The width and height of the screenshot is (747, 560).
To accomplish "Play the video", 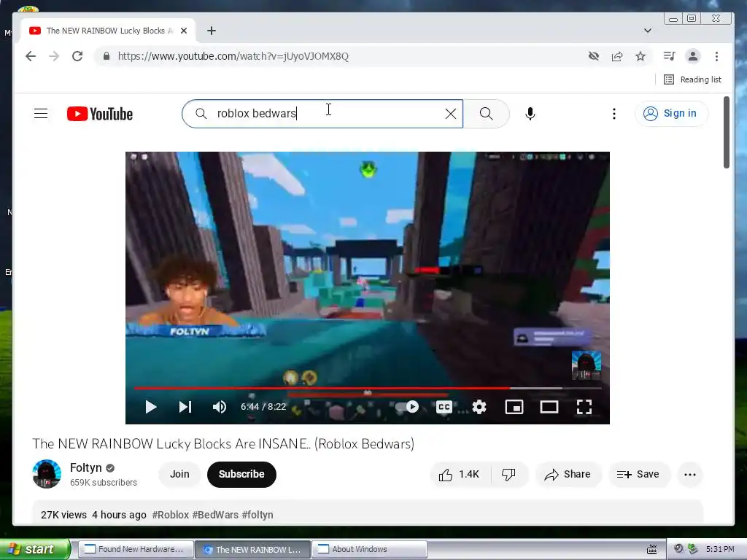I will pyautogui.click(x=150, y=407).
